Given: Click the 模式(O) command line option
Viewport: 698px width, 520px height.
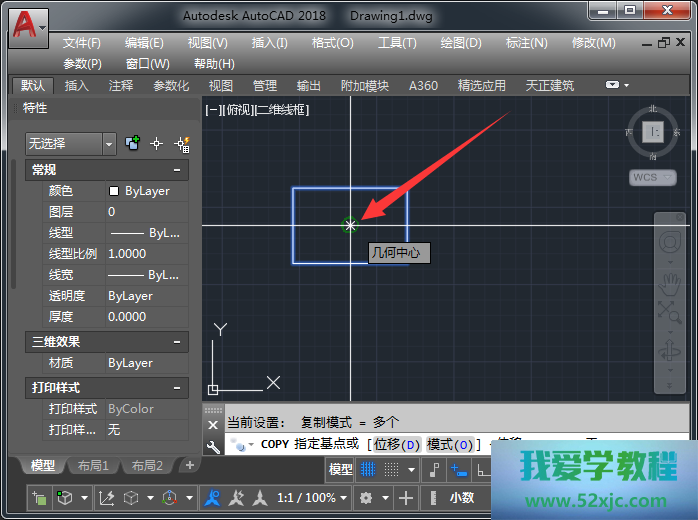Looking at the screenshot, I should tap(453, 444).
